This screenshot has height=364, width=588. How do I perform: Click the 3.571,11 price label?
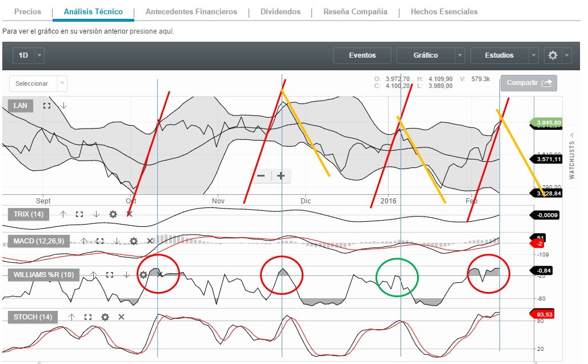[546, 159]
